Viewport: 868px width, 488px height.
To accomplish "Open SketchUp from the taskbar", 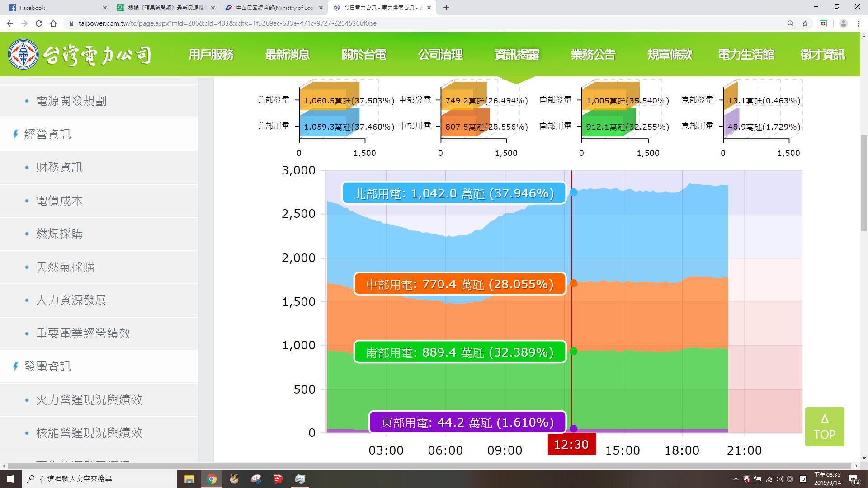I will click(278, 479).
